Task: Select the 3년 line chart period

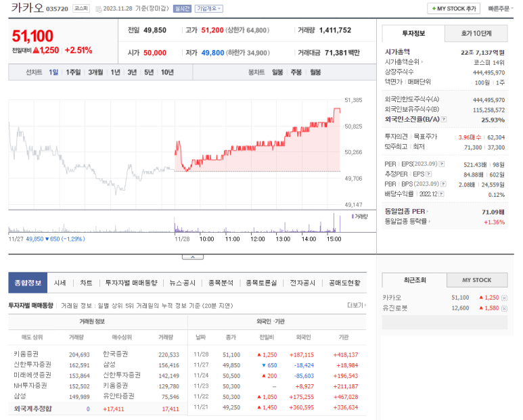Action: (132, 72)
